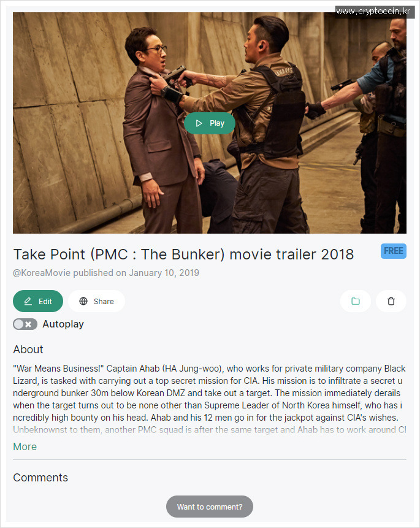Click the globe icon in Share
The width and height of the screenshot is (420, 528).
[83, 301]
